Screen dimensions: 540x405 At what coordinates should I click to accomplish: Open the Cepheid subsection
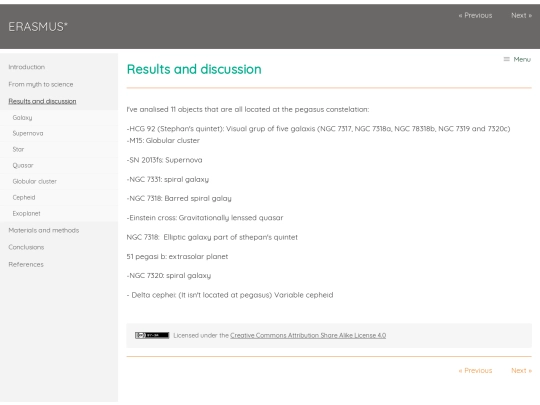pos(24,197)
